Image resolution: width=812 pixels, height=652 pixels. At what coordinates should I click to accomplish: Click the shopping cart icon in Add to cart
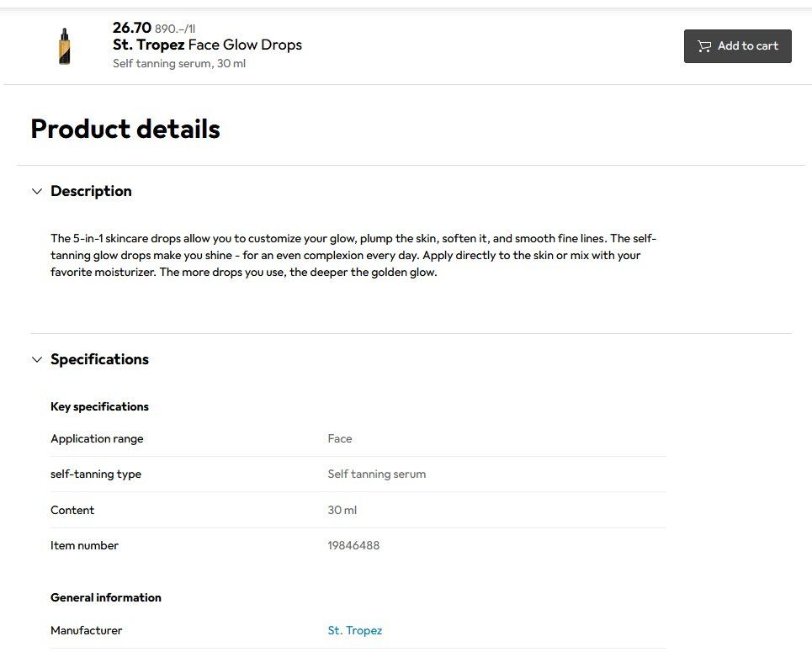pyautogui.click(x=703, y=46)
